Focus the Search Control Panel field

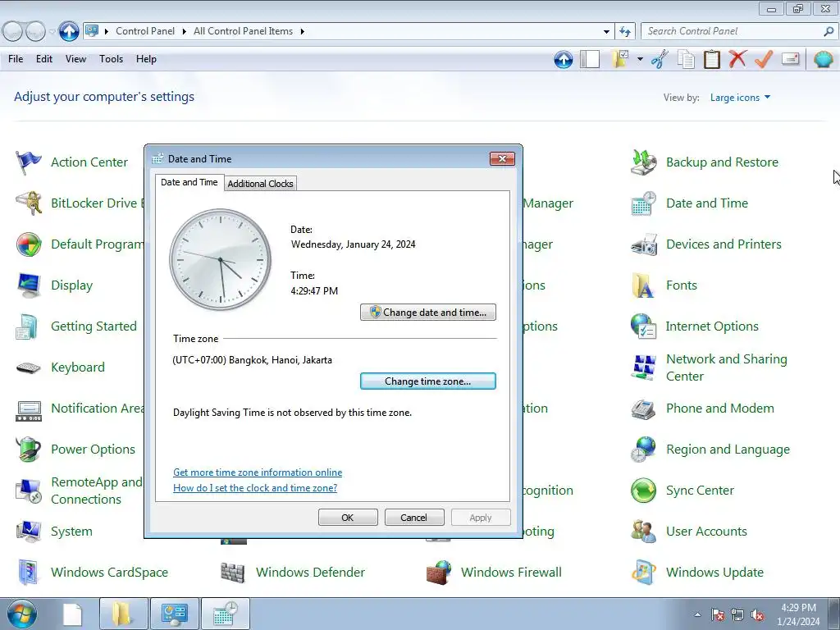pyautogui.click(x=732, y=31)
